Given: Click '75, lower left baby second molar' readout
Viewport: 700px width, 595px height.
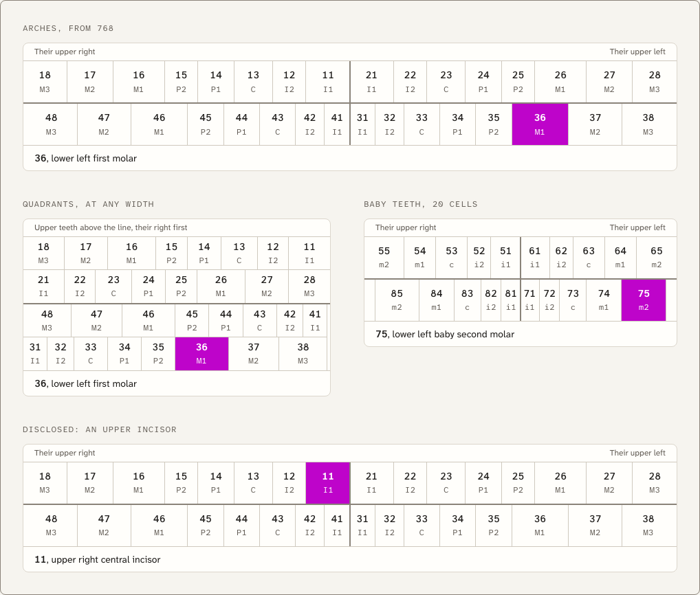Looking at the screenshot, I should (x=445, y=334).
